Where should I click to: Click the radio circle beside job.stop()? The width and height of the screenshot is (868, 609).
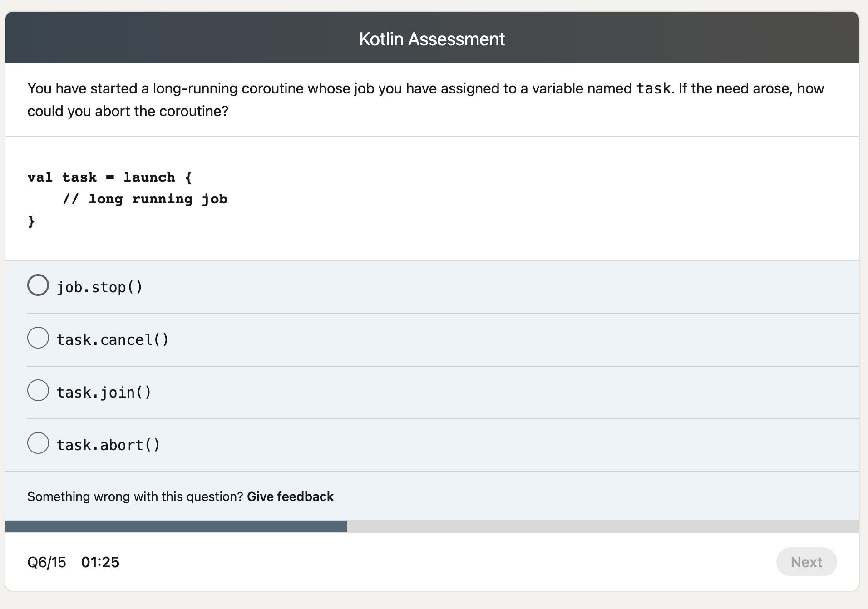coord(38,285)
